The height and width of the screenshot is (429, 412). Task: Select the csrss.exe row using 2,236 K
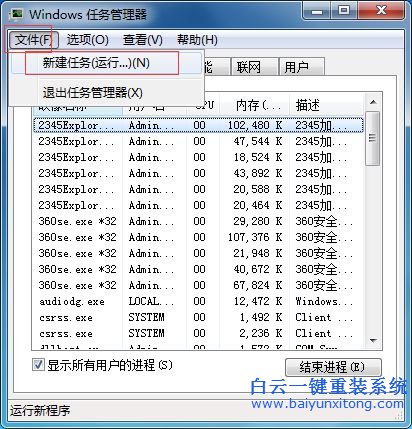point(198,333)
